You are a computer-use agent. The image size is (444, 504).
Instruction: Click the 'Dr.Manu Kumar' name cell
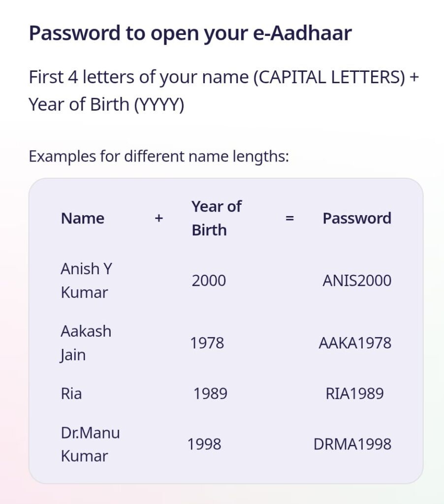click(91, 444)
